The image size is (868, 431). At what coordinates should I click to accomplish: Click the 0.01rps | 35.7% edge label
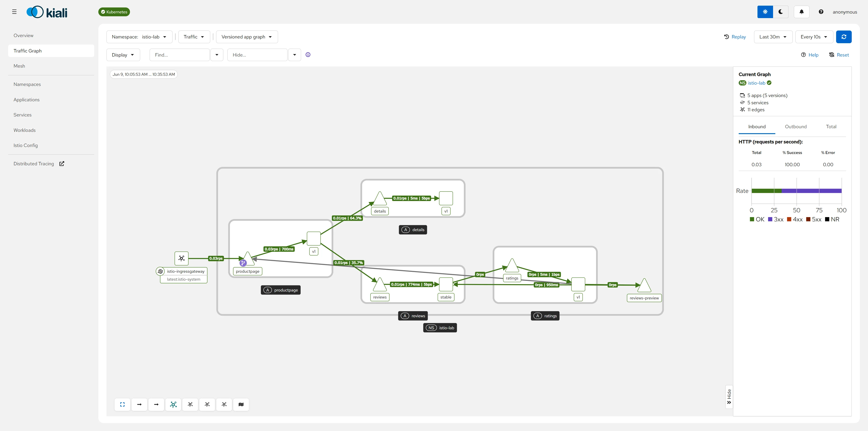348,263
